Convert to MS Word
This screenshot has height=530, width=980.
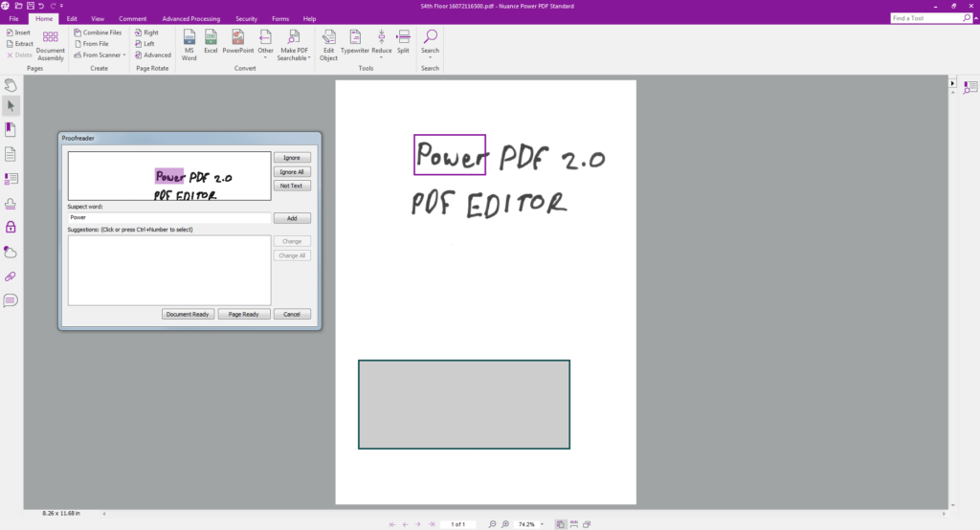[189, 46]
